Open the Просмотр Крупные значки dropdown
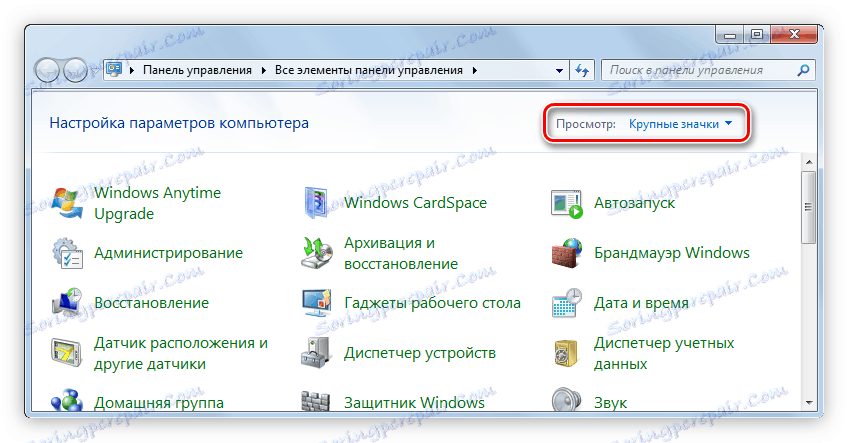The image size is (849, 443). [x=681, y=124]
